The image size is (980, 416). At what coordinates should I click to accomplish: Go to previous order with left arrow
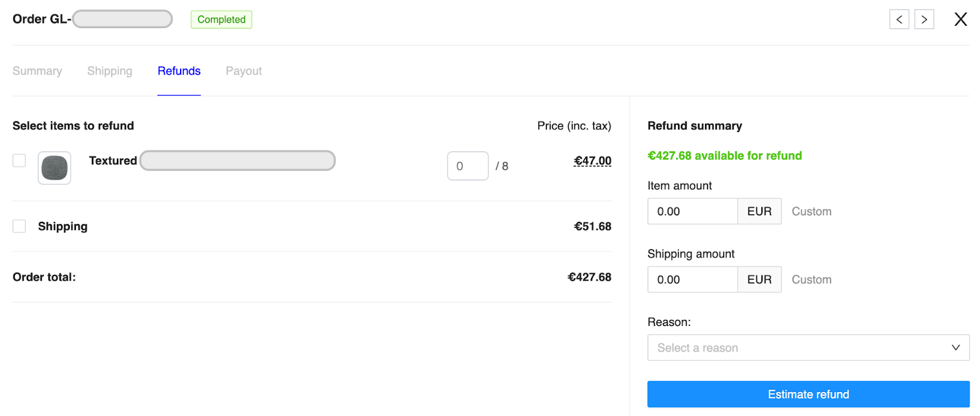point(899,20)
